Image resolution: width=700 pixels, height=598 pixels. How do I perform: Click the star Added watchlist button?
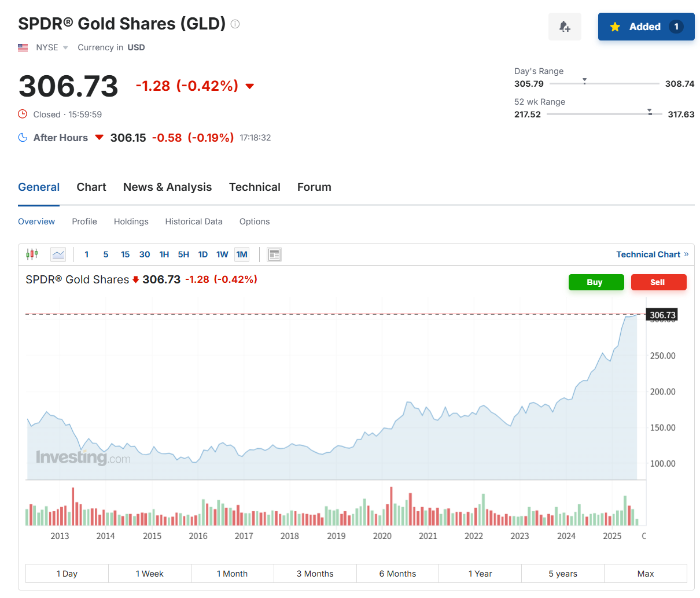646,27
